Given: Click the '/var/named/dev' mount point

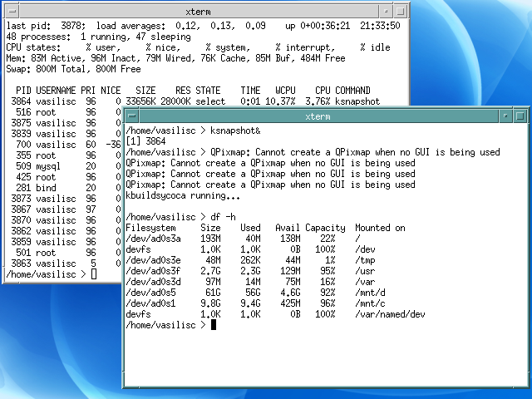Looking at the screenshot, I should [x=390, y=314].
